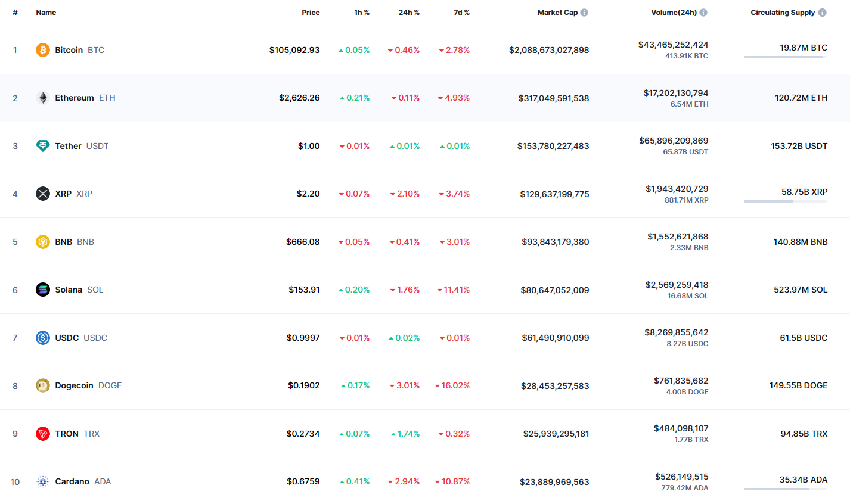This screenshot has height=504, width=850.
Task: Sort by the 7d % column header
Action: tap(461, 13)
